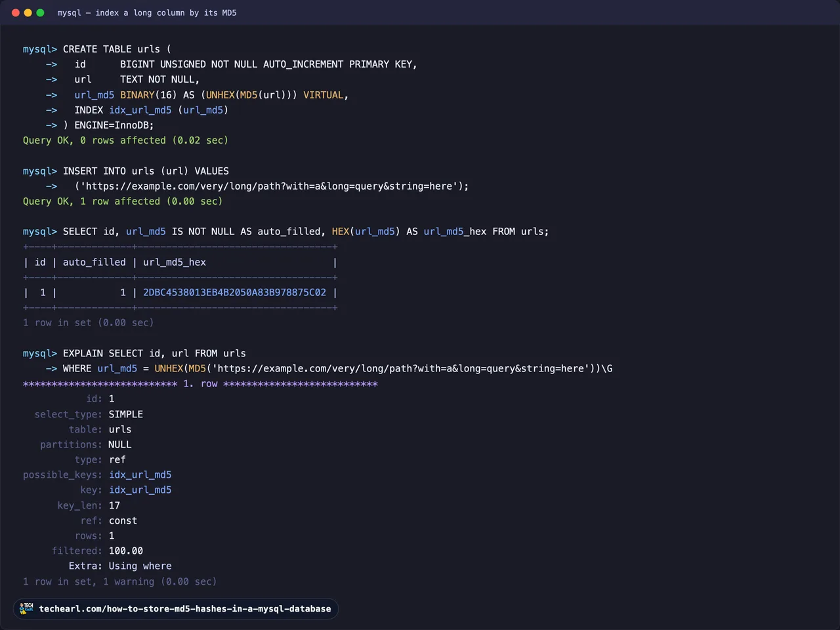840x630 pixels.
Task: Click the 'select_type: SIMPLE' row
Action: pos(89,415)
